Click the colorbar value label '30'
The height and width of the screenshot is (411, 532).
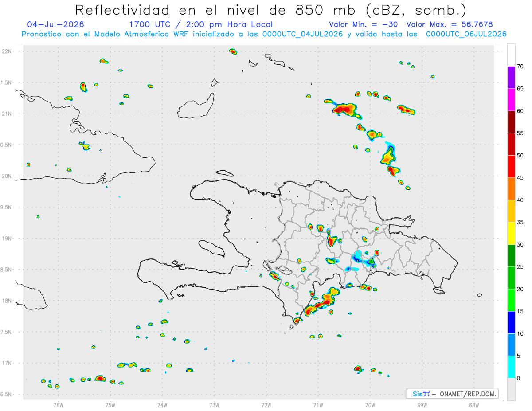tap(520, 245)
